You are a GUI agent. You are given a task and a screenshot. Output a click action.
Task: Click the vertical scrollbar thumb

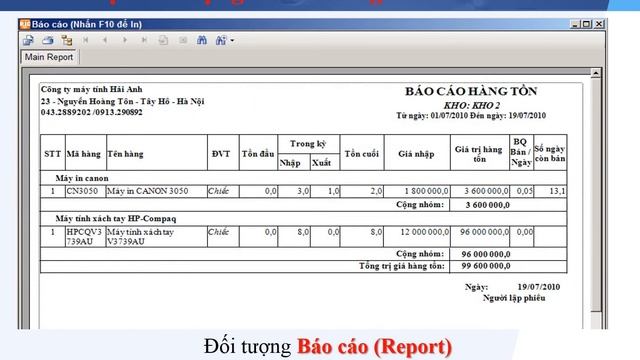(596, 195)
